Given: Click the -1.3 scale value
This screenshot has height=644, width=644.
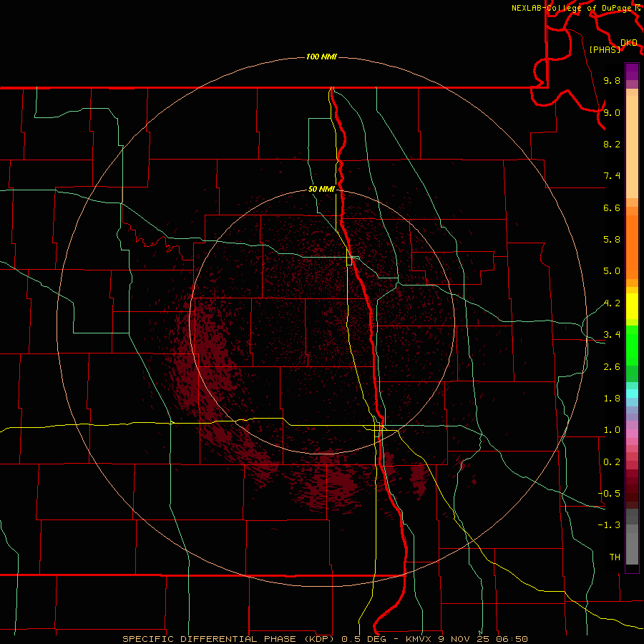Looking at the screenshot, I should (609, 525).
